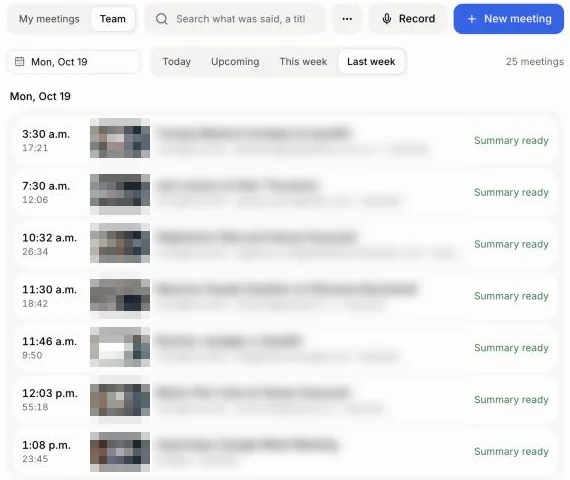Select the Team tab
The height and width of the screenshot is (480, 570).
point(113,19)
